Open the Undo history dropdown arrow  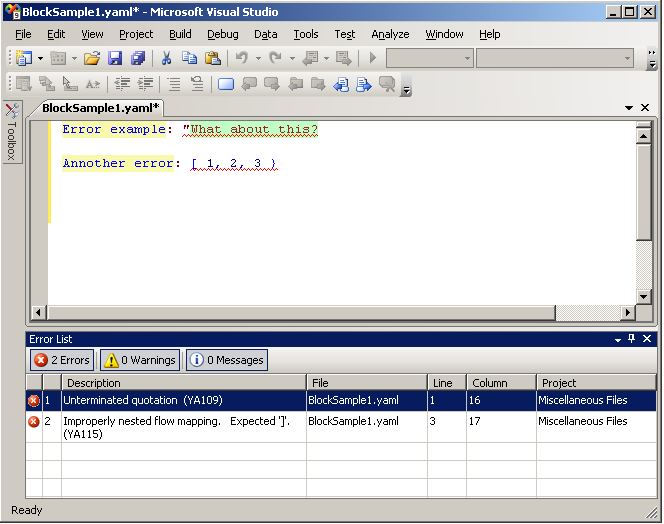258,58
